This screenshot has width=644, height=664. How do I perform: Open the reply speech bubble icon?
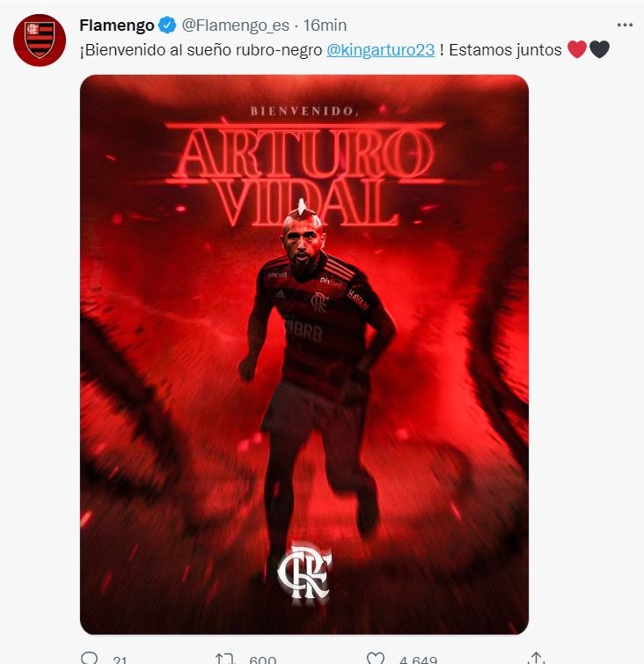[90, 658]
